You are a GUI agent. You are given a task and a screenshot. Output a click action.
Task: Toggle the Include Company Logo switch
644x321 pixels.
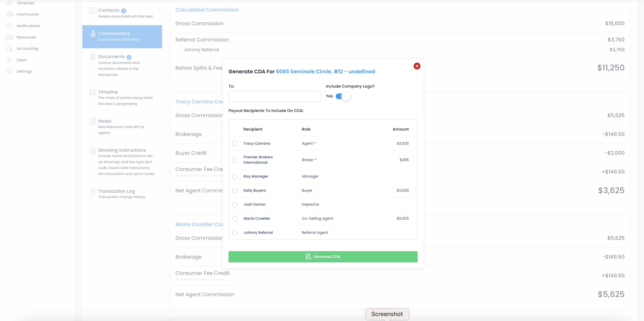[343, 96]
